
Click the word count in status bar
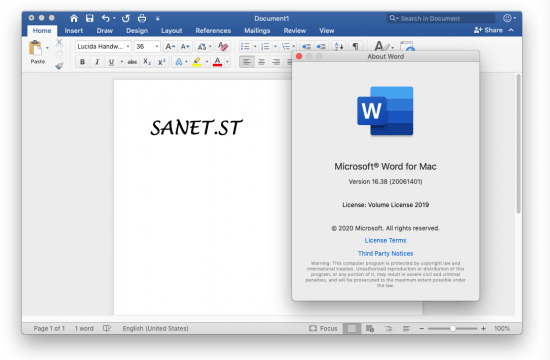coord(84,328)
